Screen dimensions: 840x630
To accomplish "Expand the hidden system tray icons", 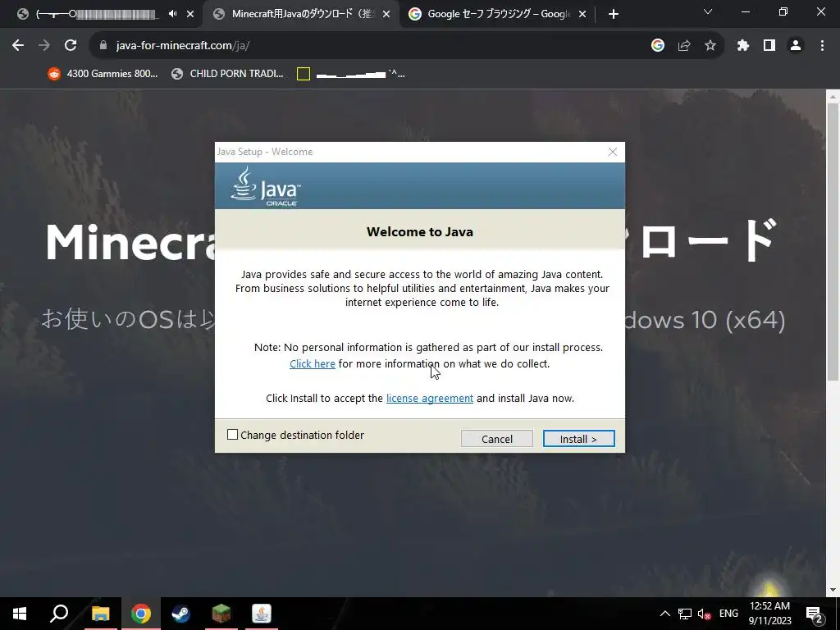I will tap(664, 614).
